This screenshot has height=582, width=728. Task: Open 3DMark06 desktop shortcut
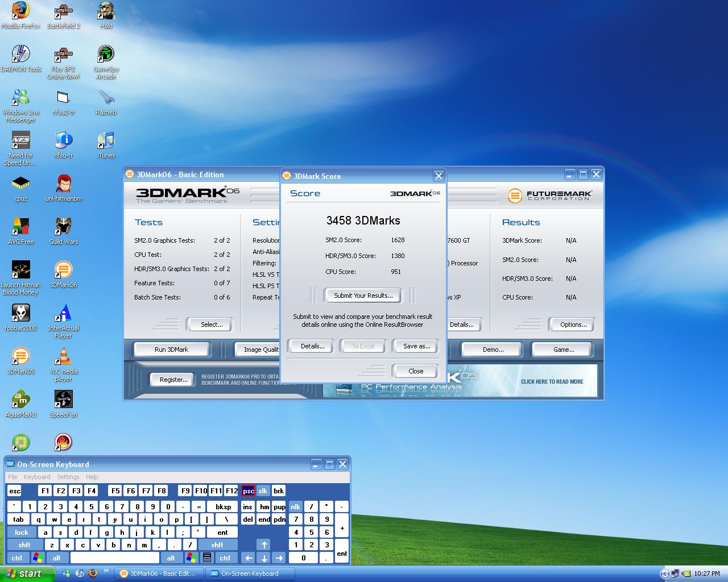[x=63, y=275]
